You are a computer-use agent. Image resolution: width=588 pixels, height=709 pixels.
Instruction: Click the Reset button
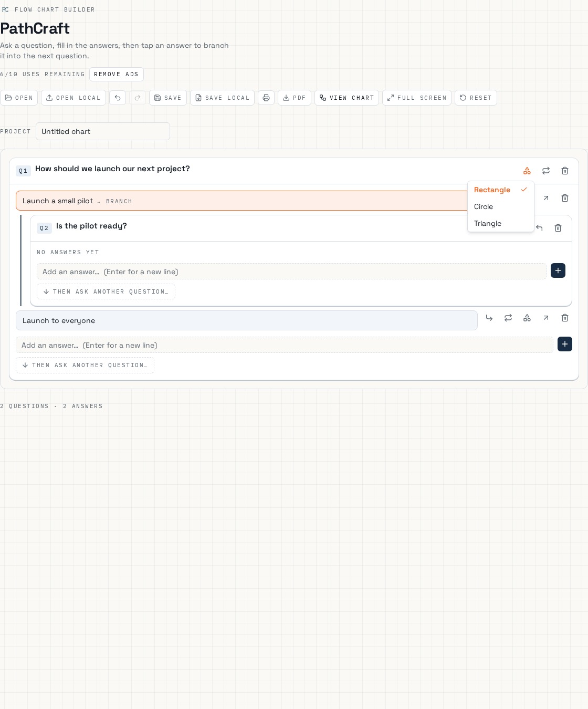476,98
